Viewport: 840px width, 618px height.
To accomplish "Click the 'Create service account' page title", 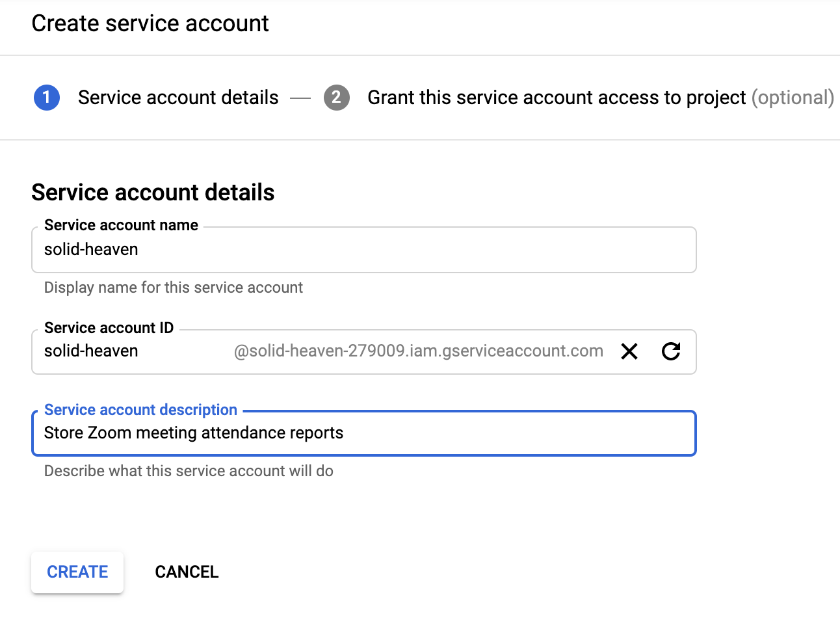I will (x=150, y=23).
